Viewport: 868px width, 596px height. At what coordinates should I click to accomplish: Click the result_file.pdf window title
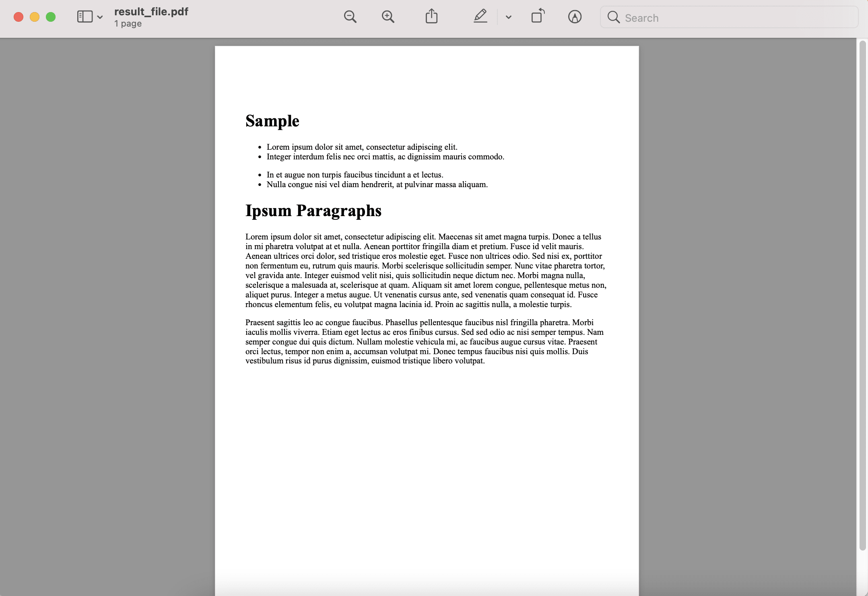151,12
